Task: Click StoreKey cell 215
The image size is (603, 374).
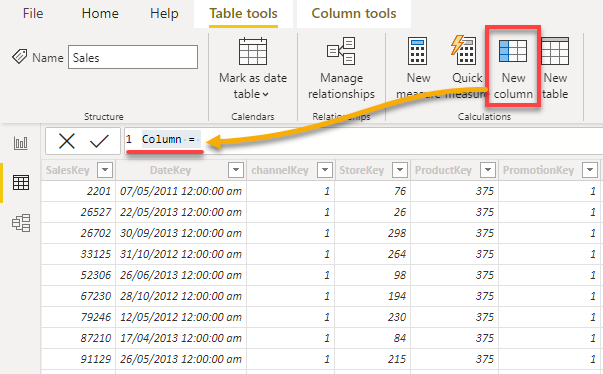Action: 372,359
